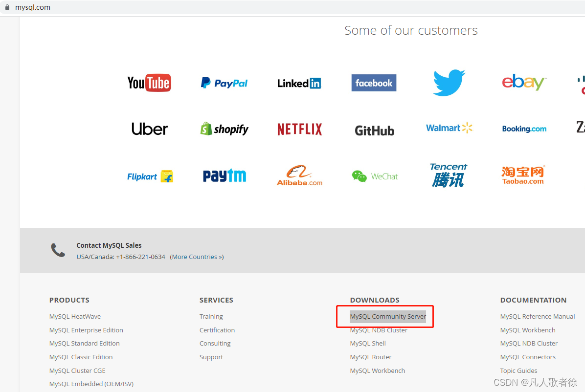This screenshot has height=392, width=585.
Task: Click the Flipkart logo
Action: 150,176
